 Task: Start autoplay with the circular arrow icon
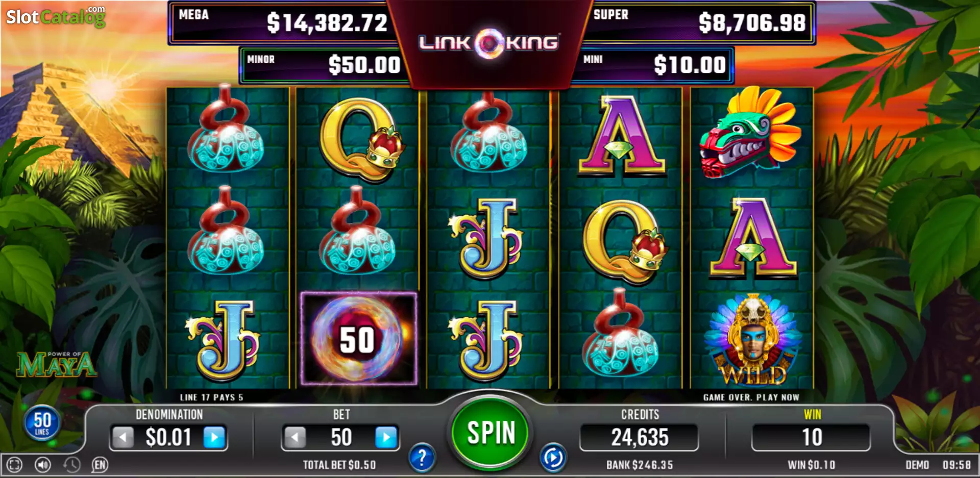[x=553, y=458]
